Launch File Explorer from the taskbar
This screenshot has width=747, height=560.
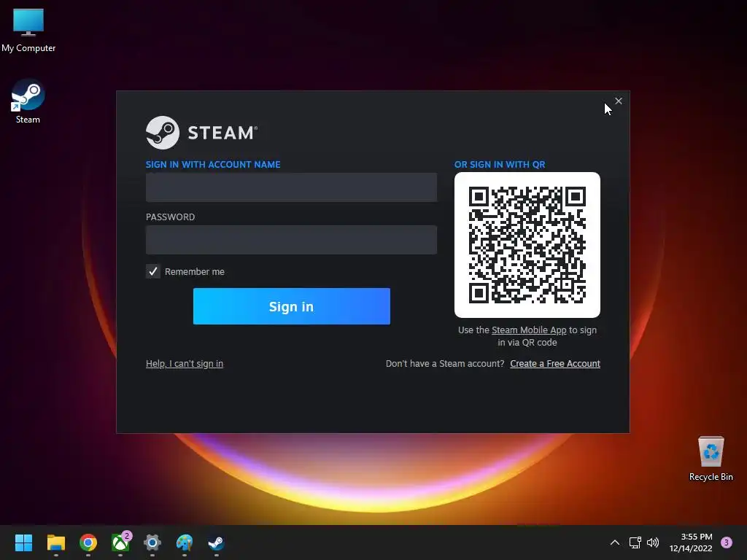coord(55,542)
